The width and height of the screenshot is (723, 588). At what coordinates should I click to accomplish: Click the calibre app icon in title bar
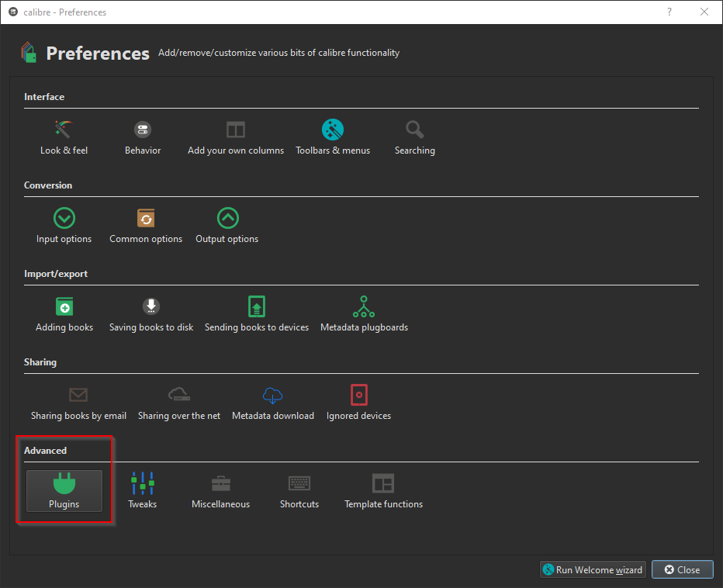pyautogui.click(x=13, y=12)
